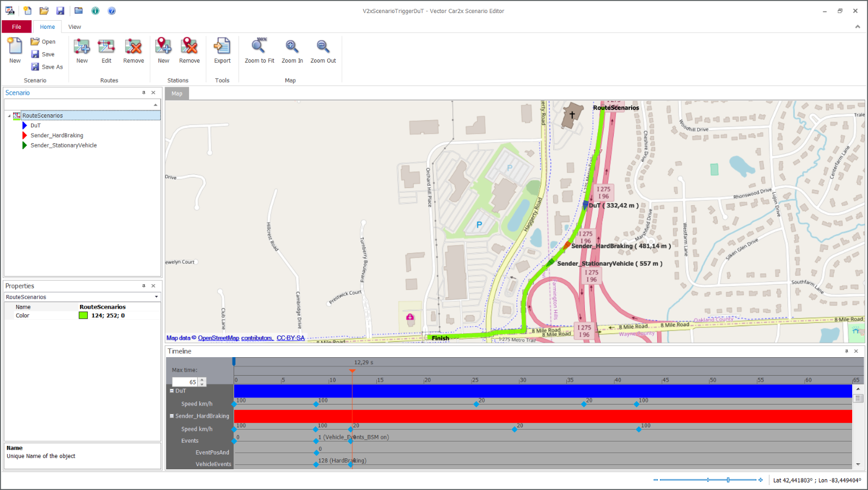Edit the selected route

point(106,50)
